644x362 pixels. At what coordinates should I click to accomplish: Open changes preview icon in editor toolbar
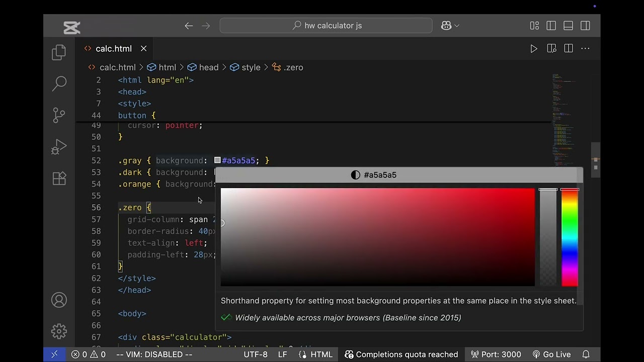point(551,49)
